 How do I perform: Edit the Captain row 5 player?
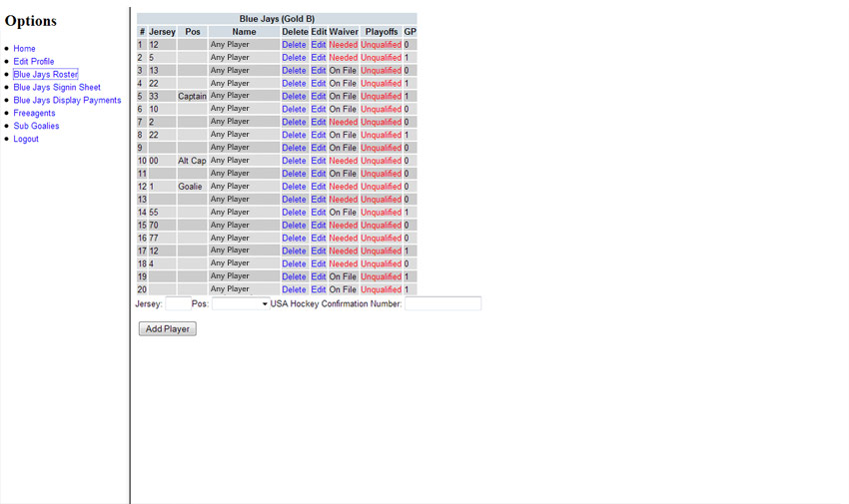(x=319, y=96)
